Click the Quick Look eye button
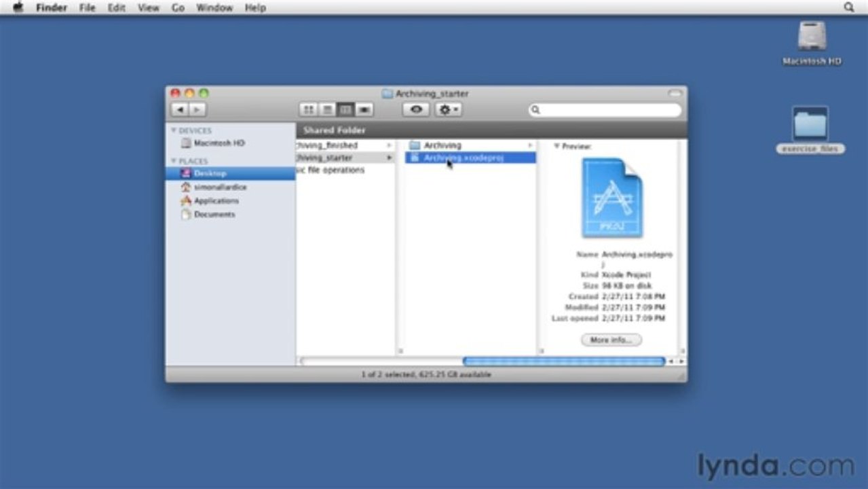 coord(416,109)
